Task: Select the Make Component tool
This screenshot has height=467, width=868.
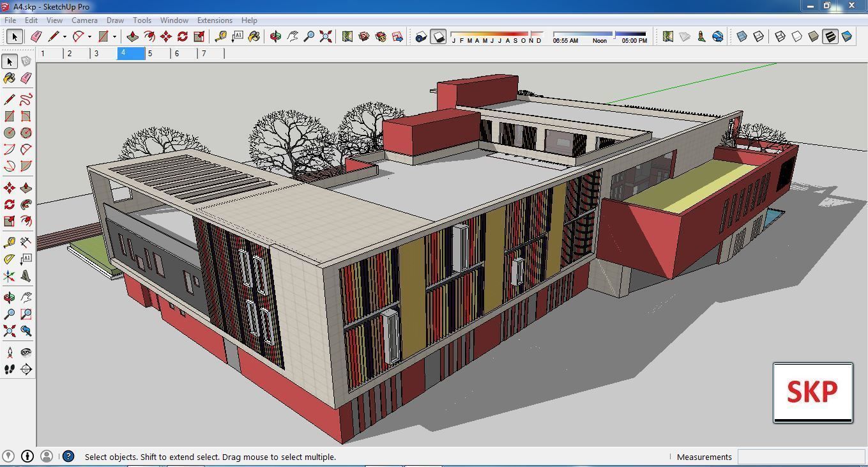Action: [x=26, y=61]
